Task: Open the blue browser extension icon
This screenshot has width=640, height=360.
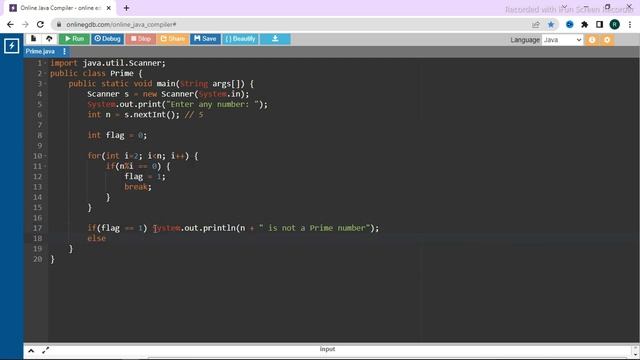Action: tap(570, 24)
